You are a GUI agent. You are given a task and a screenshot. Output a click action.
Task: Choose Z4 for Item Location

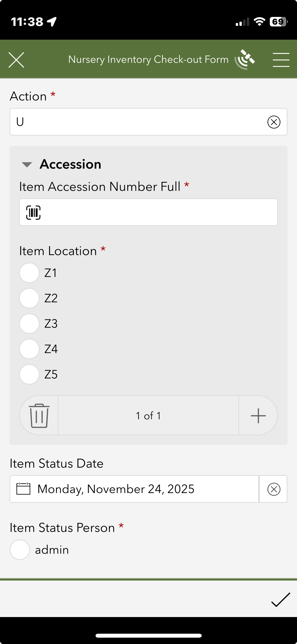click(29, 349)
